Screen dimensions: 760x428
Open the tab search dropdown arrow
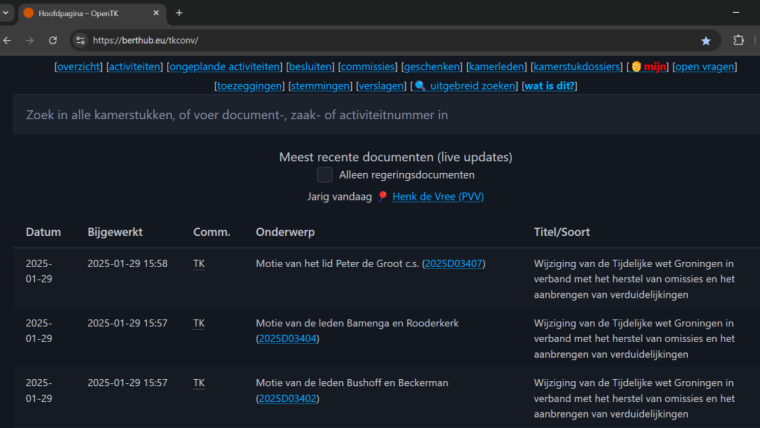point(6,13)
